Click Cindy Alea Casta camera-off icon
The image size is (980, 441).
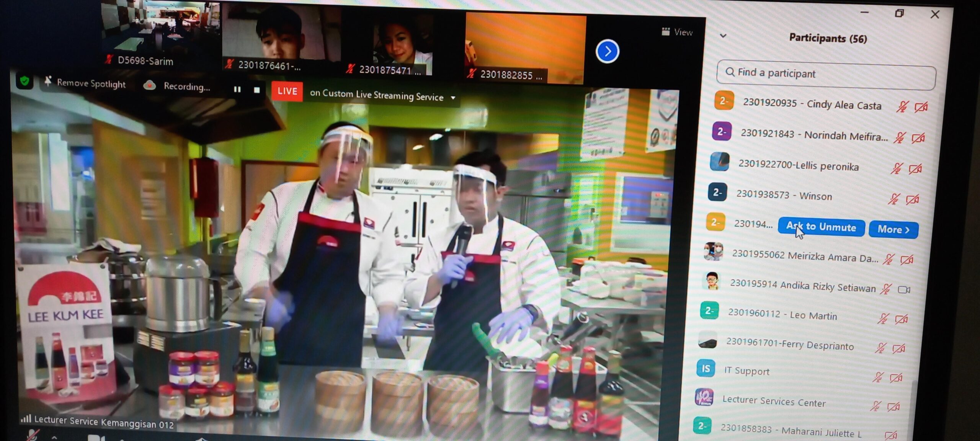pyautogui.click(x=921, y=107)
